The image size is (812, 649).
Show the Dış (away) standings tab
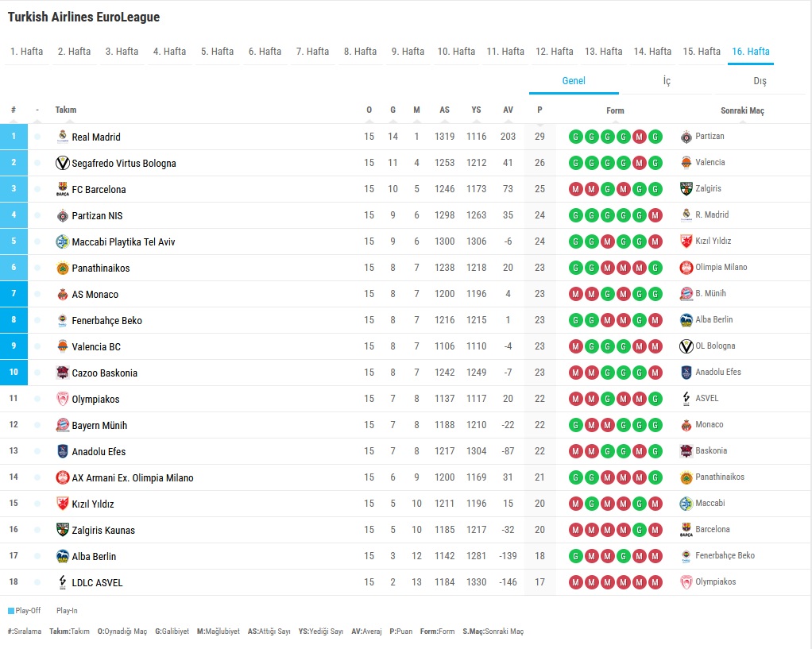760,81
